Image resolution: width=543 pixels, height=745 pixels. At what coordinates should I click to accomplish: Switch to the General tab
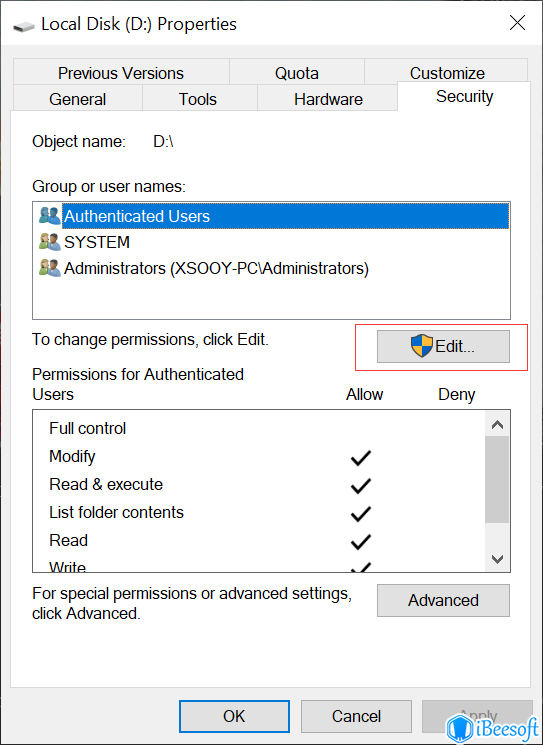pos(77,99)
